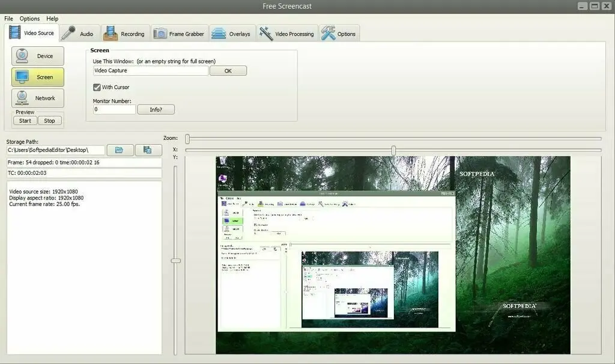Stop the preview
This screenshot has height=364, width=615.
click(x=50, y=121)
